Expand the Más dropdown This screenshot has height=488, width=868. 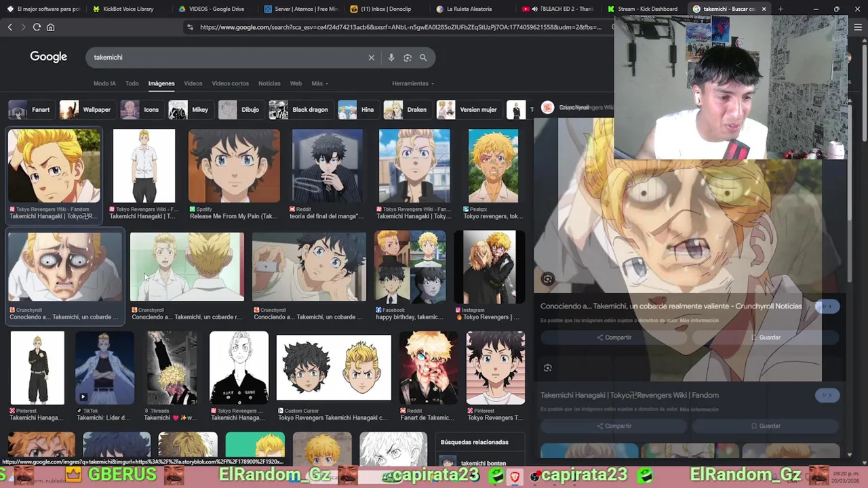[319, 83]
